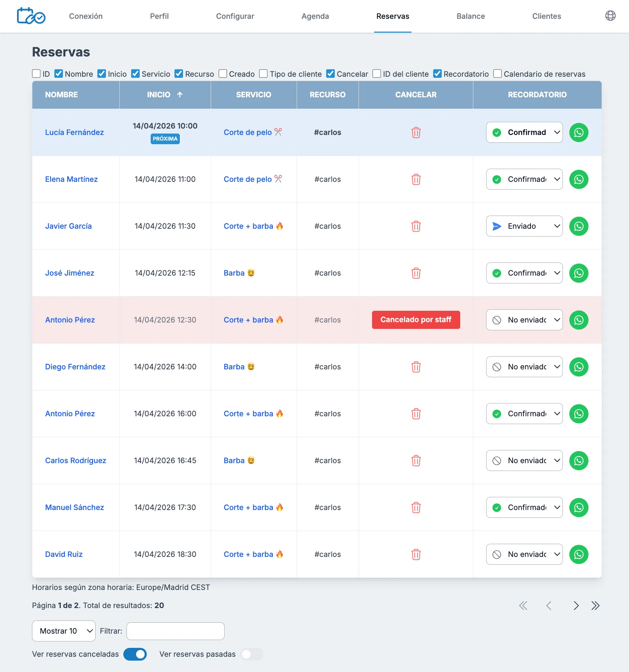The width and height of the screenshot is (629, 672).
Task: Delete José Jiménez's reservation with trash icon
Action: (416, 273)
